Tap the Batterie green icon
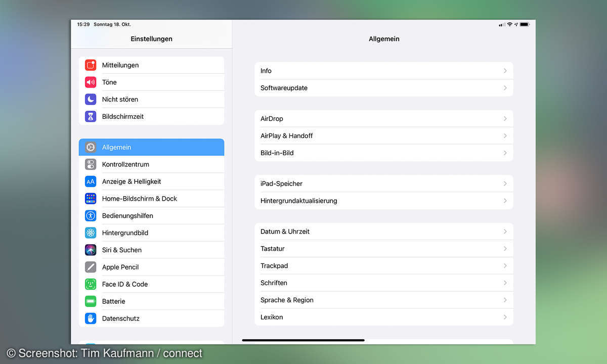Screen dimensions: 607x364 click(91, 301)
